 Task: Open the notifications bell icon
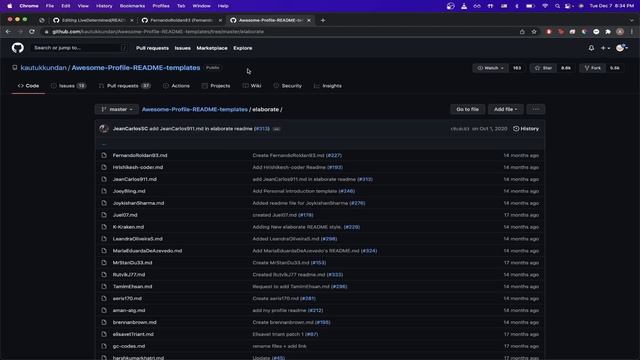[x=591, y=48]
